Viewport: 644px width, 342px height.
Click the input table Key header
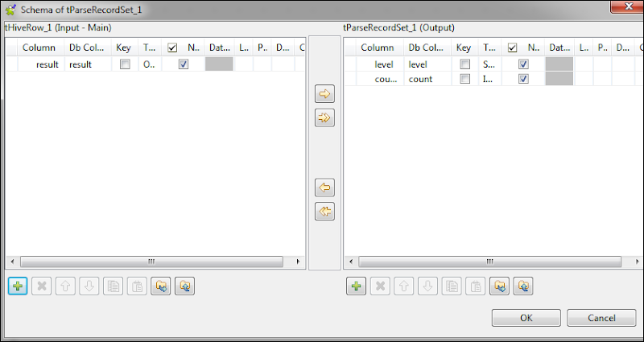point(125,47)
